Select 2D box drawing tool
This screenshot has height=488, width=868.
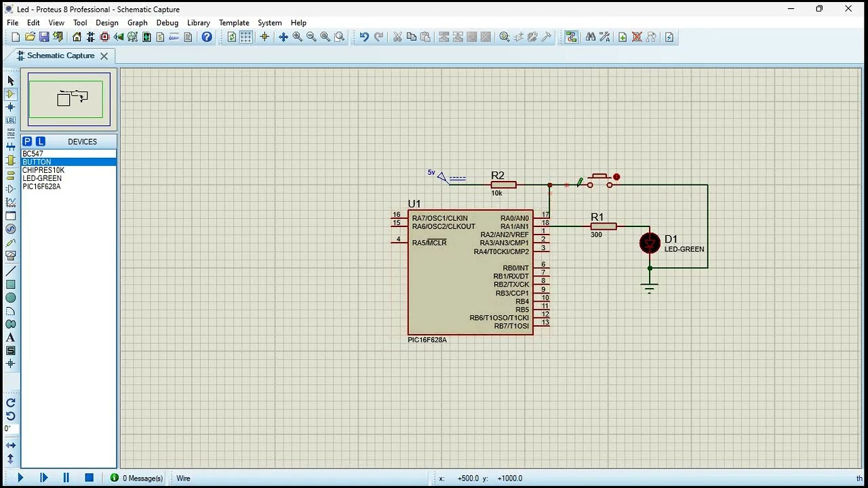point(11,285)
